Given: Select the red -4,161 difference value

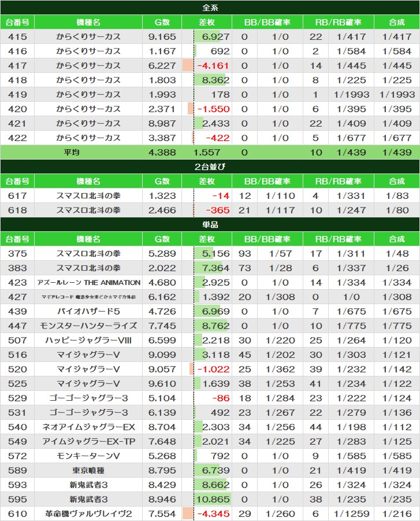Looking at the screenshot, I should (213, 65).
